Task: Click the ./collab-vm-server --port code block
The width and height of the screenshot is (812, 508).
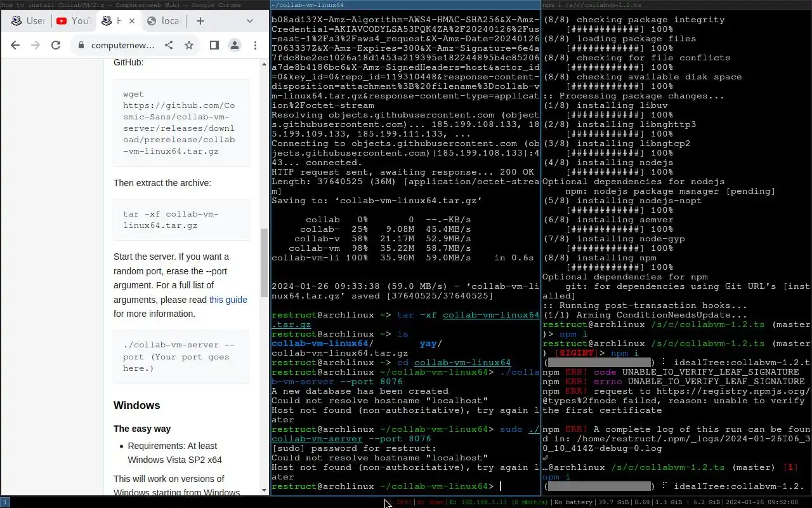Action: 181,357
